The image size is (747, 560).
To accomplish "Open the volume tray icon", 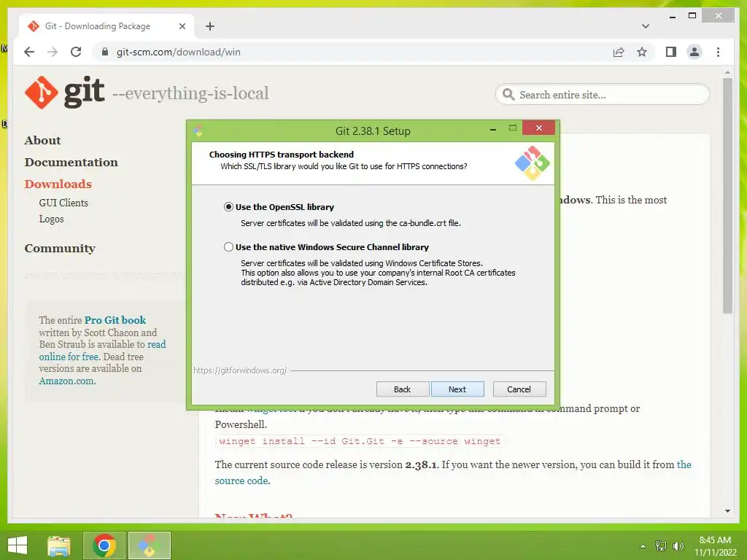I will tap(678, 546).
